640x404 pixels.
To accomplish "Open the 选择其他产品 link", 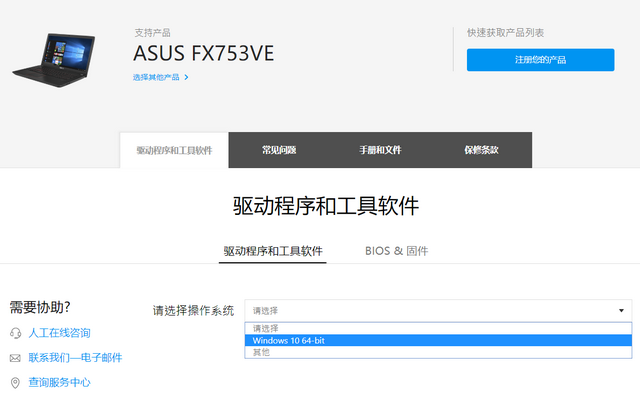I will click(x=155, y=77).
